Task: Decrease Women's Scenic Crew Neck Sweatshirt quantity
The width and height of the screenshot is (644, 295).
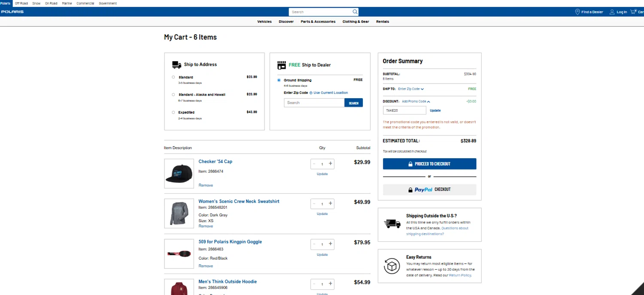Action: (x=314, y=204)
